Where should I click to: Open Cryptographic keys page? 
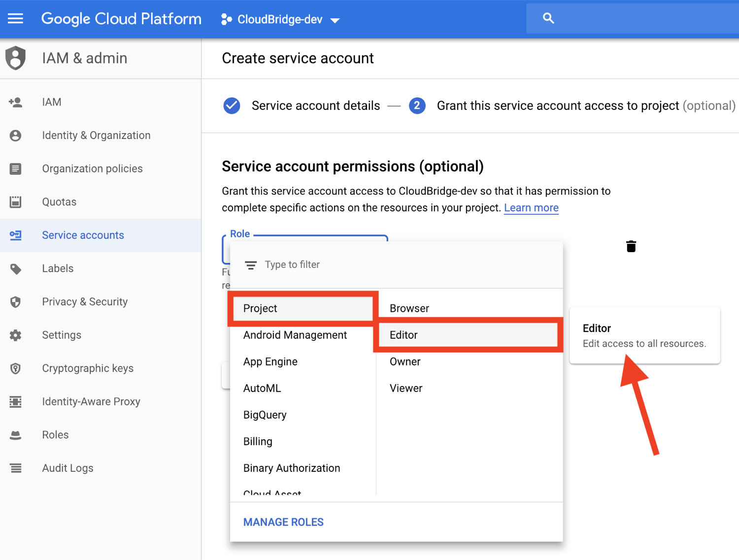pos(101,368)
